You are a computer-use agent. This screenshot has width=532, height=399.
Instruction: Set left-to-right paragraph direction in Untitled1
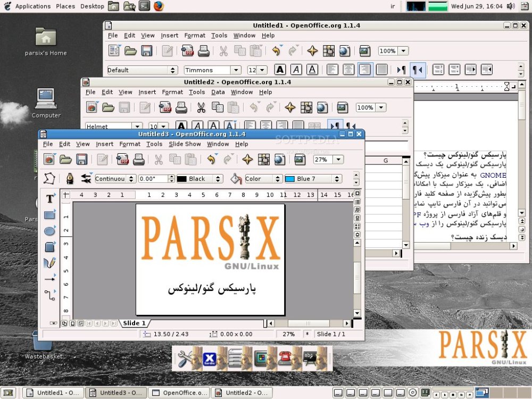[401, 70]
